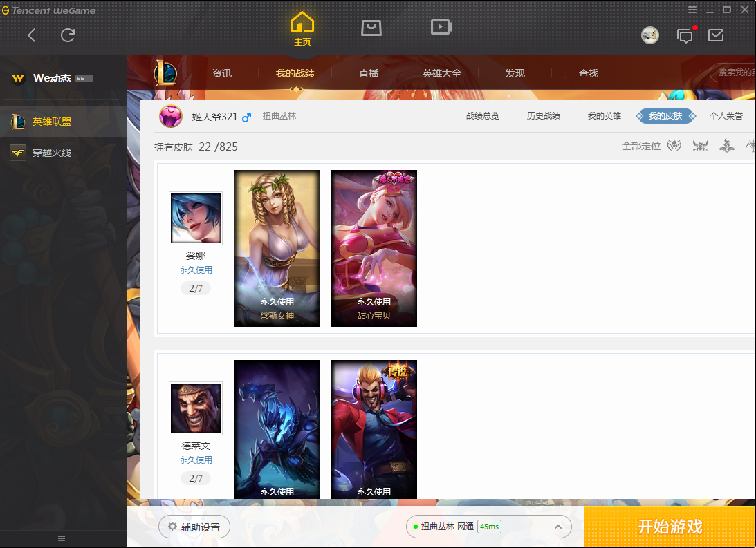The width and height of the screenshot is (756, 548).
Task: Click the Tencent WeGame logo
Action: [x=48, y=10]
